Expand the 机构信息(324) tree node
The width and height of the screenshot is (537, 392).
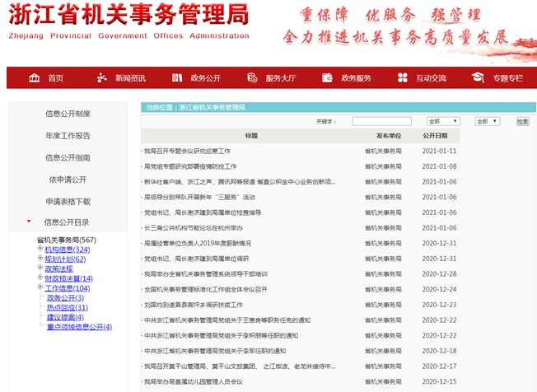40,250
